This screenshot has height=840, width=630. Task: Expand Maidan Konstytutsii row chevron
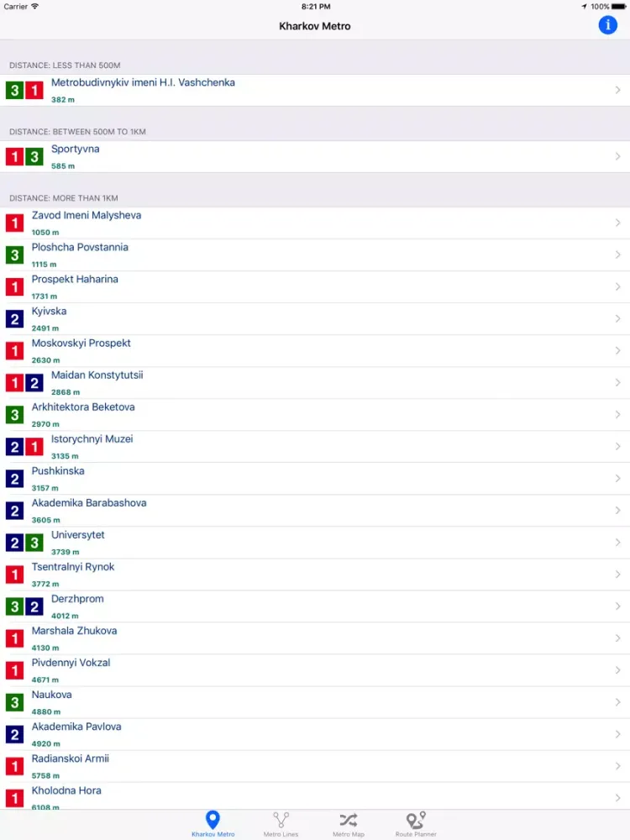coord(617,382)
